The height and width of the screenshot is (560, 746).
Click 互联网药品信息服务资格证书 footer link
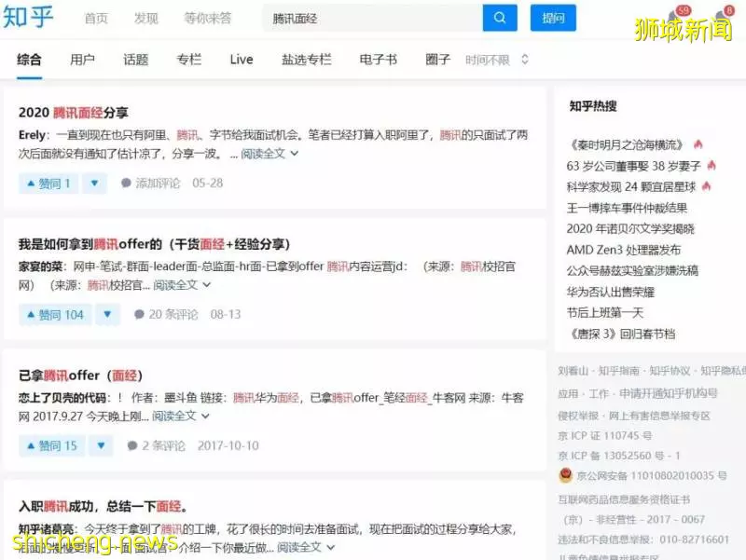click(x=624, y=499)
